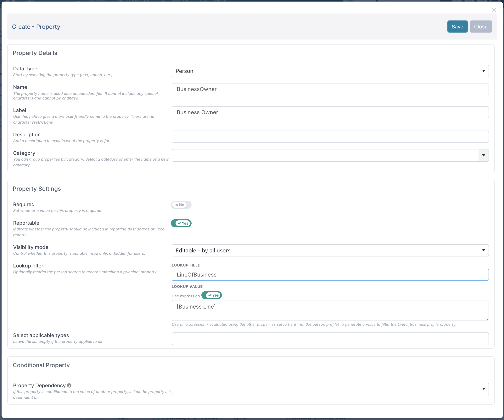Click the Lookup Value expression text area

tap(330, 310)
